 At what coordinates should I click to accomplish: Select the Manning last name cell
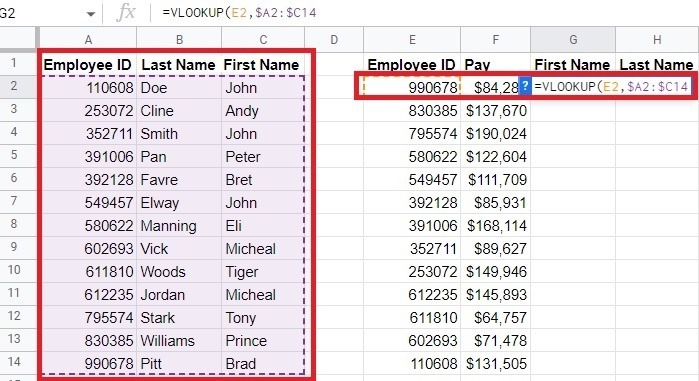point(179,225)
